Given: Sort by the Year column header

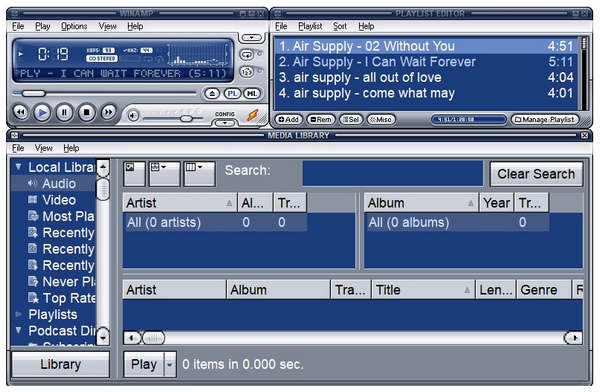Looking at the screenshot, I should 496,203.
